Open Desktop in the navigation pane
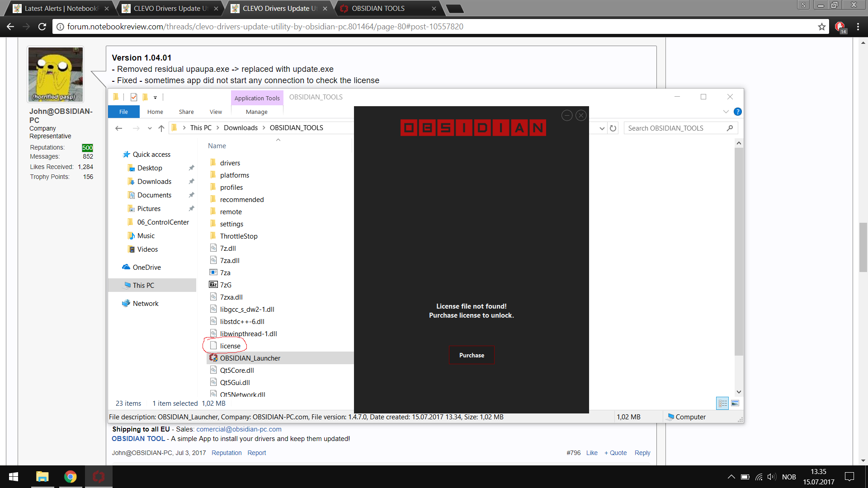The image size is (868, 488). pyautogui.click(x=150, y=168)
